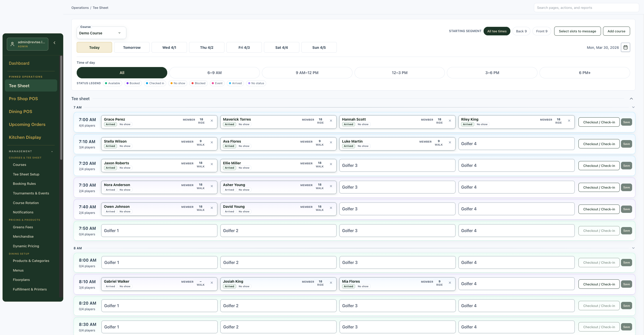The image size is (644, 335).
Task: Check out Hannah Scott via Checkout / Check-in
Action: click(x=599, y=122)
